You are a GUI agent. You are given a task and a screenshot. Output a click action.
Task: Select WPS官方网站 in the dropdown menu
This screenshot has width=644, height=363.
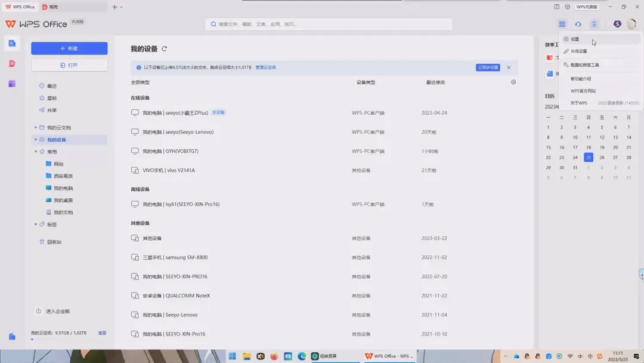pos(600,91)
